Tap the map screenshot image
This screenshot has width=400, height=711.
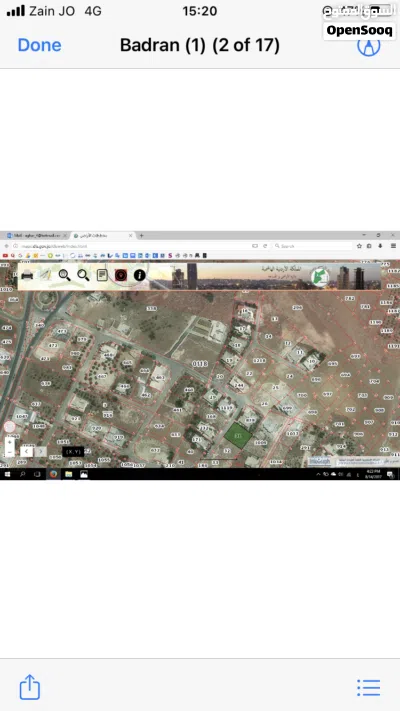[200, 356]
